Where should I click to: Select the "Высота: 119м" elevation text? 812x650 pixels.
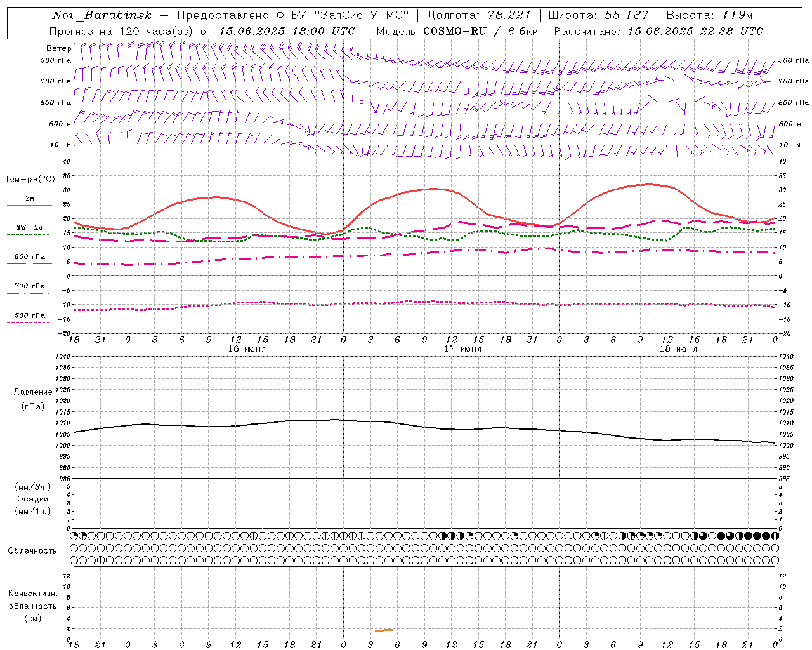(709, 15)
